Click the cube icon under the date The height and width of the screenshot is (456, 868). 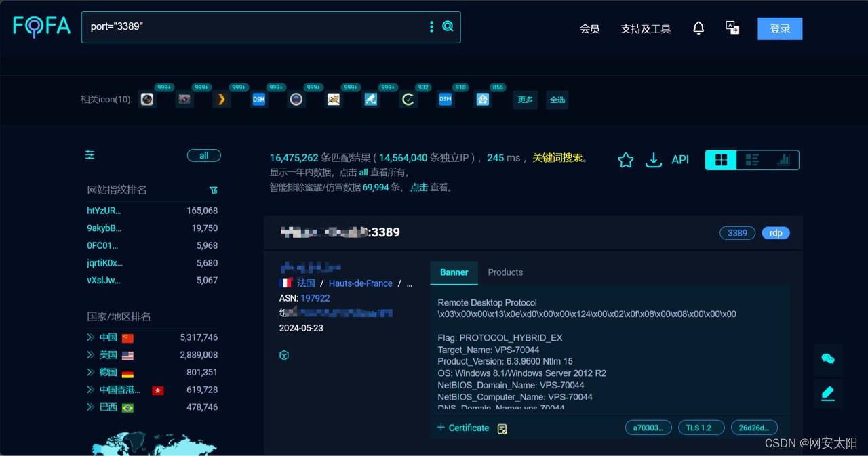284,355
